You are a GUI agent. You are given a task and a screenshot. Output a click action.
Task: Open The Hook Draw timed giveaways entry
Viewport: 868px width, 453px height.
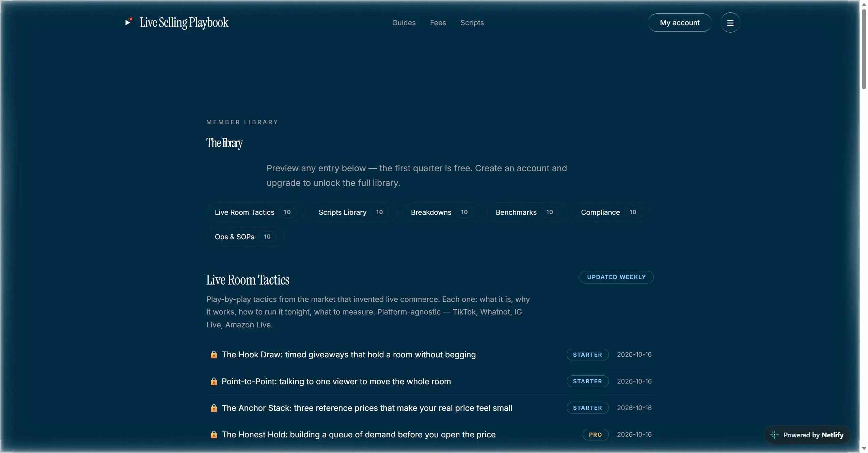click(349, 355)
